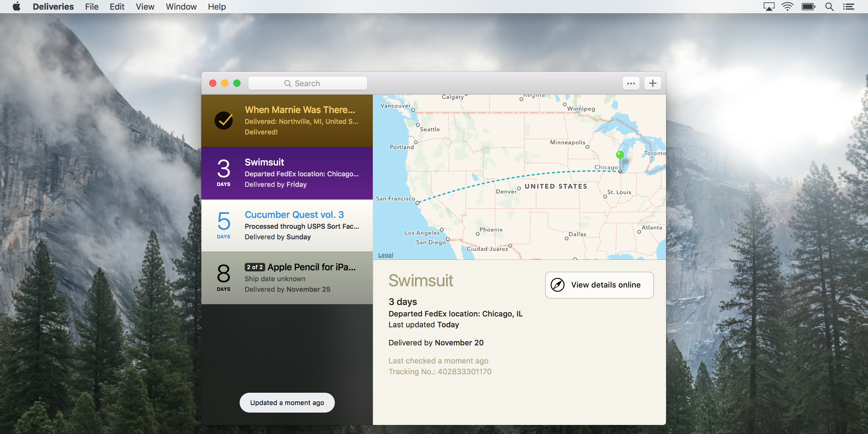Click the battery status icon
The image size is (868, 434).
[808, 6]
